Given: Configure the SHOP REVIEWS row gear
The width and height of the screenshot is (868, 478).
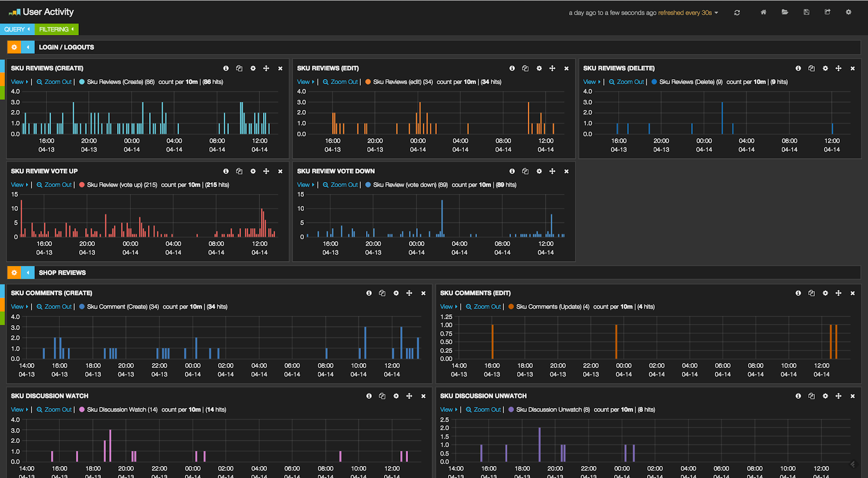Looking at the screenshot, I should click(14, 273).
